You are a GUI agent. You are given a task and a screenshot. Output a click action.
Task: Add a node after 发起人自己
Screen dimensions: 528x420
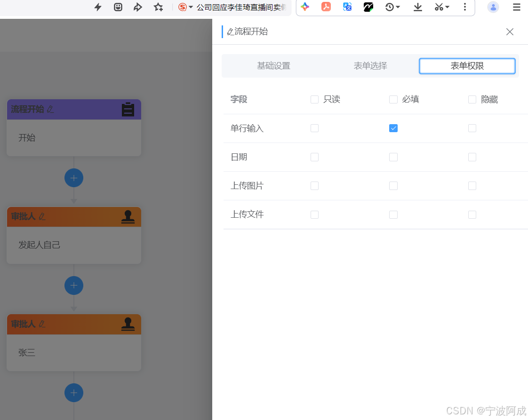74,285
